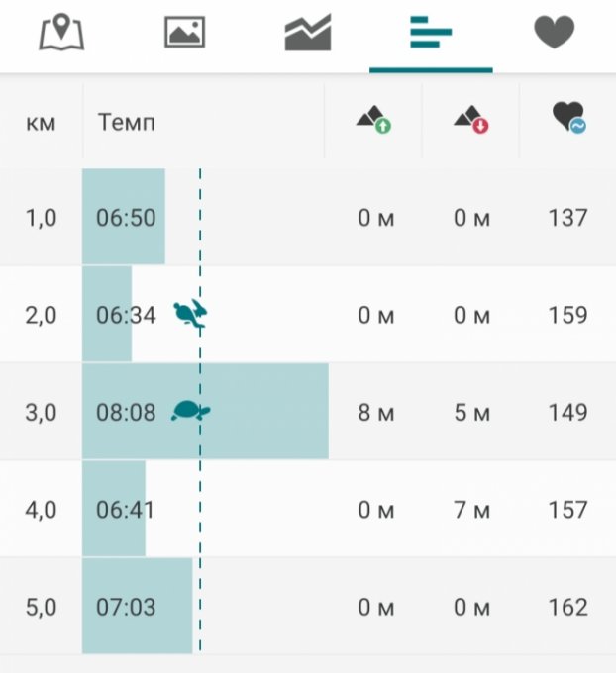Viewport: 616px width, 673px height.
Task: Click heart rate value 159
Action: pos(567,316)
